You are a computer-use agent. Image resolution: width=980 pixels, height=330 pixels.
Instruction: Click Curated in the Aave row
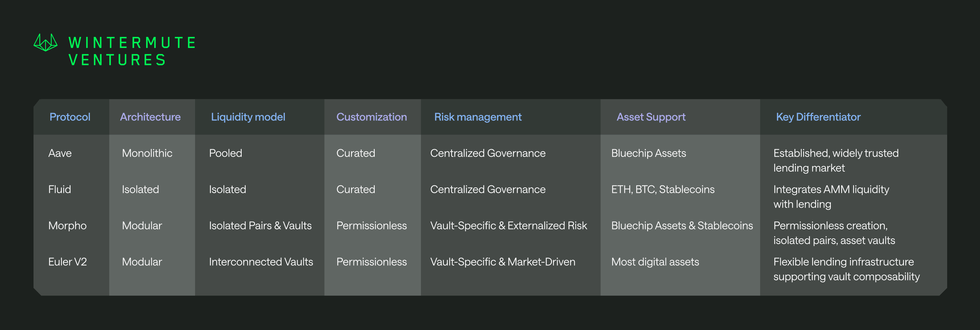click(x=356, y=153)
